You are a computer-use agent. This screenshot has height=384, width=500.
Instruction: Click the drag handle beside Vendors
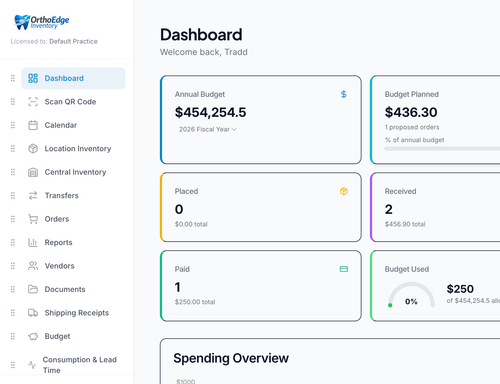pos(13,266)
